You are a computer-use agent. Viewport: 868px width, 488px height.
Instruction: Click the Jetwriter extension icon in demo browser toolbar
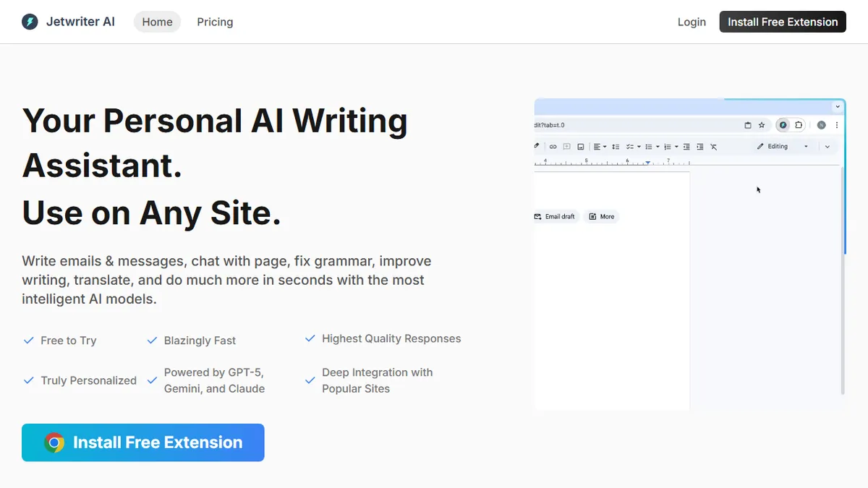[783, 125]
